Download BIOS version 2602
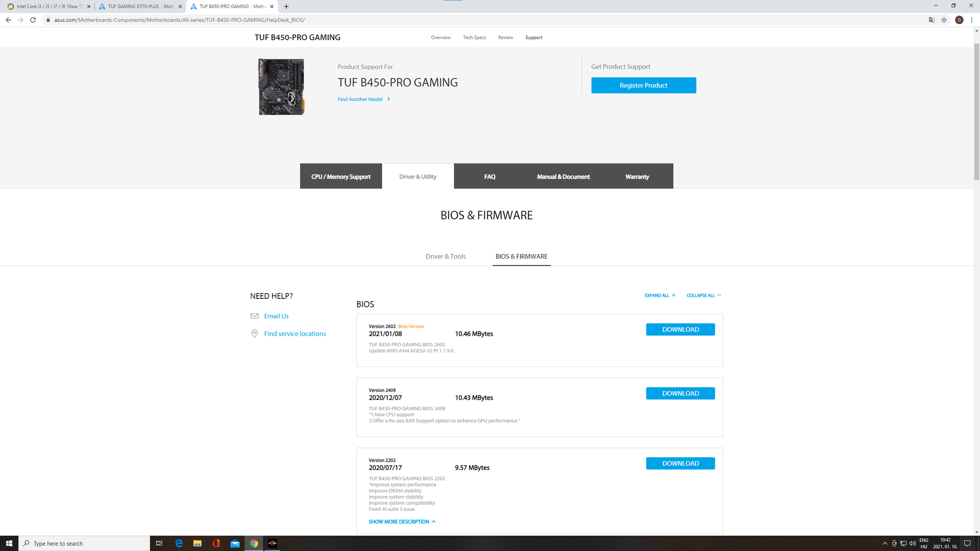The height and width of the screenshot is (551, 980). [x=680, y=329]
